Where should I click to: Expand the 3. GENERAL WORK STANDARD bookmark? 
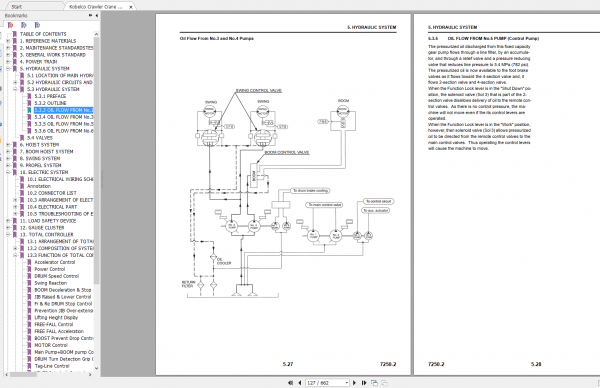pos(8,55)
